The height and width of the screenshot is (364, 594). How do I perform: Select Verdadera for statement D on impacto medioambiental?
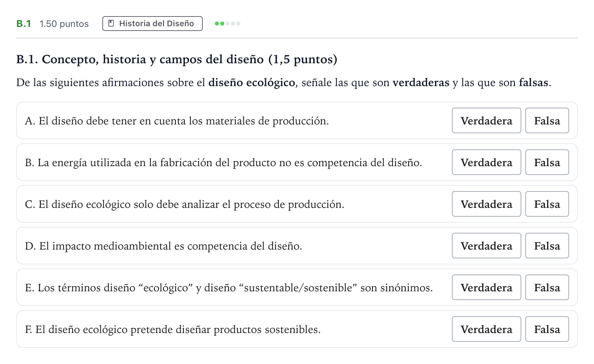coord(486,246)
